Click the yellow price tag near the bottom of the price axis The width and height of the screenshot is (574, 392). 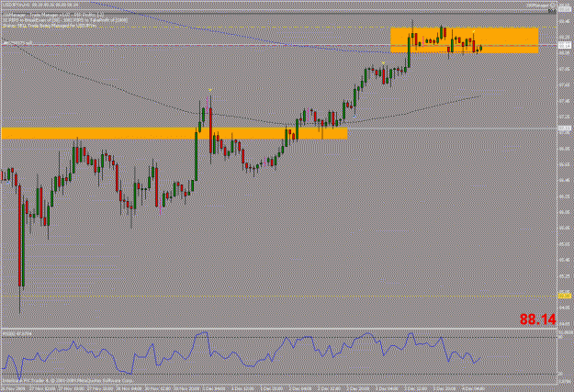[x=565, y=296]
